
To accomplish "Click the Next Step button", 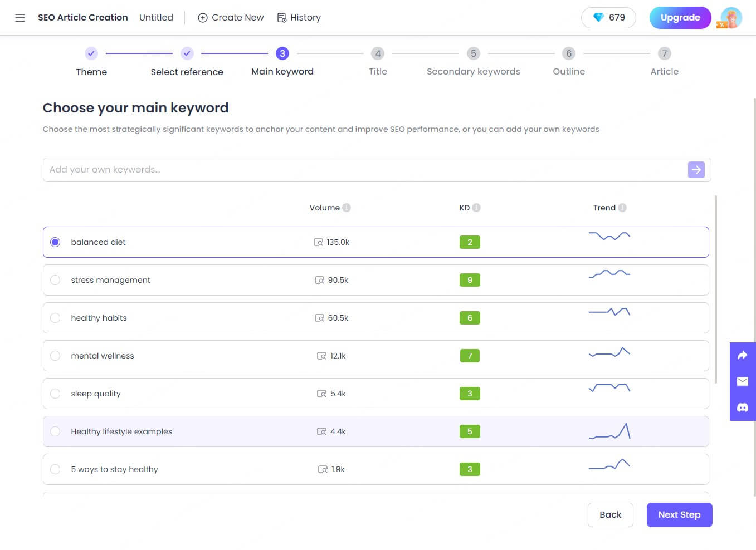I will 679,515.
